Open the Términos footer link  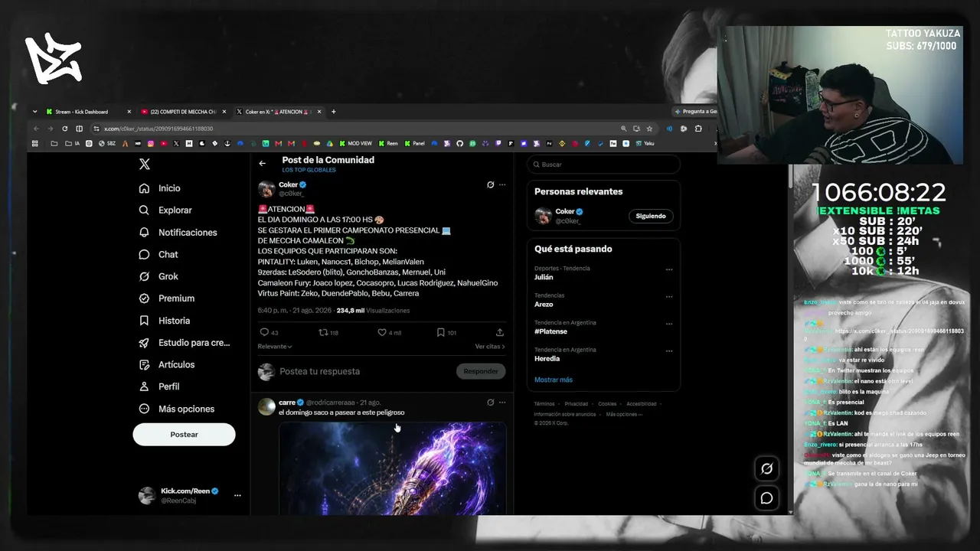pos(544,404)
